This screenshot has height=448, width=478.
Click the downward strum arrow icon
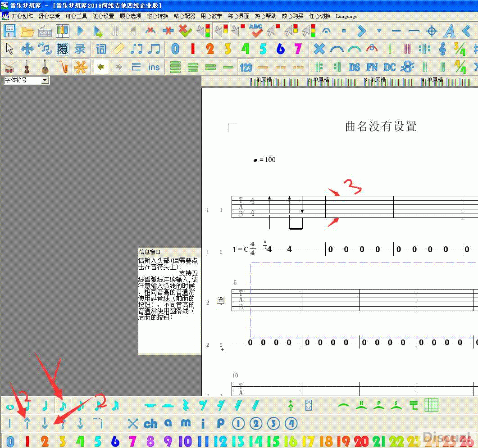coord(45,423)
